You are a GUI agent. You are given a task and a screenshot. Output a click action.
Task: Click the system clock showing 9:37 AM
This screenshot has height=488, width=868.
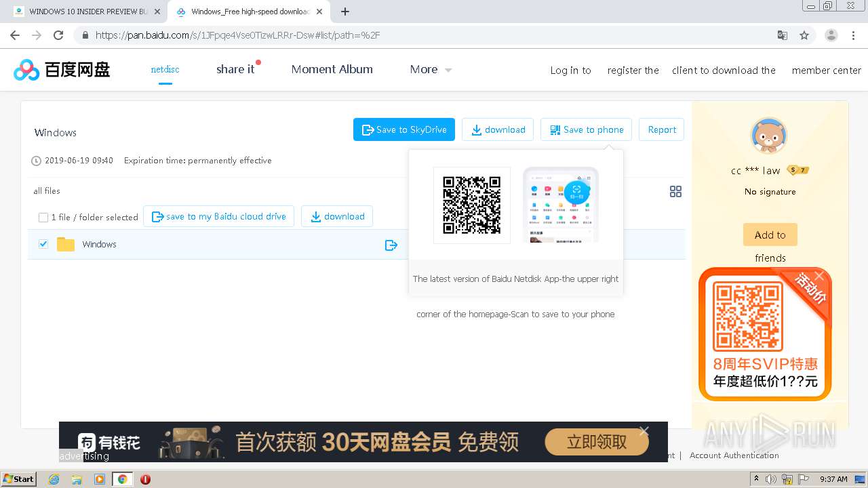pyautogui.click(x=833, y=479)
